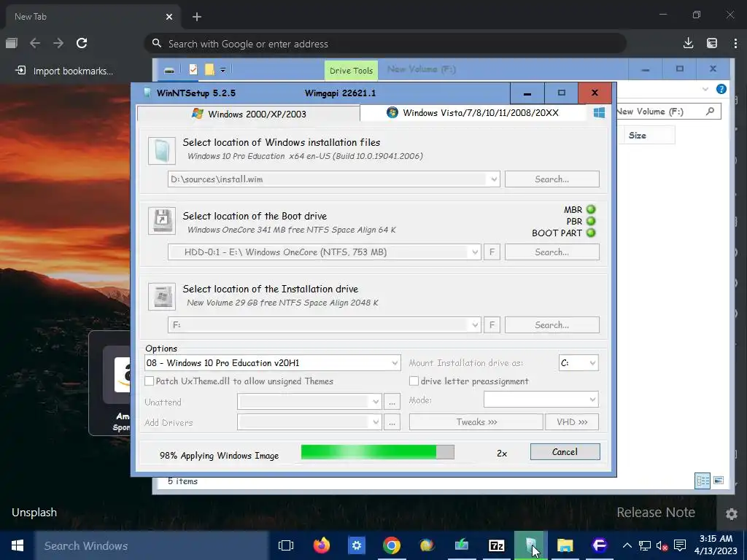The width and height of the screenshot is (747, 560).
Task: Open the browser three-dot menu
Action: click(735, 43)
